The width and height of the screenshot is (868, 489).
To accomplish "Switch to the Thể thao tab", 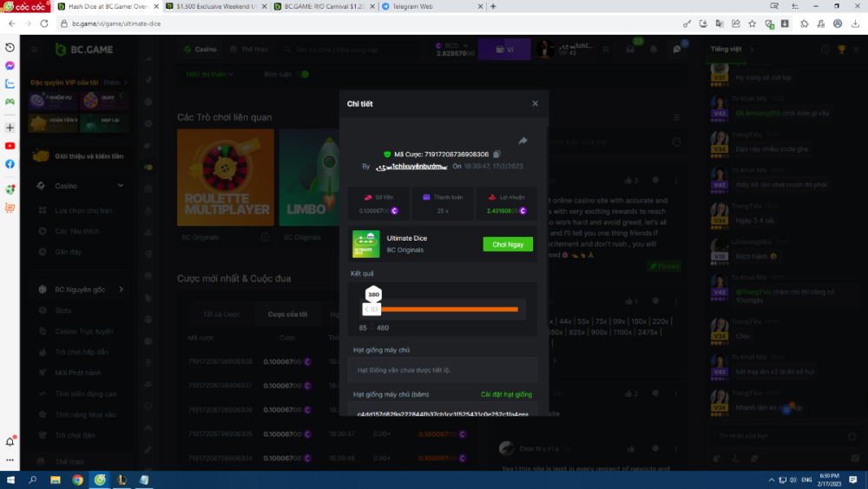I will (x=250, y=50).
